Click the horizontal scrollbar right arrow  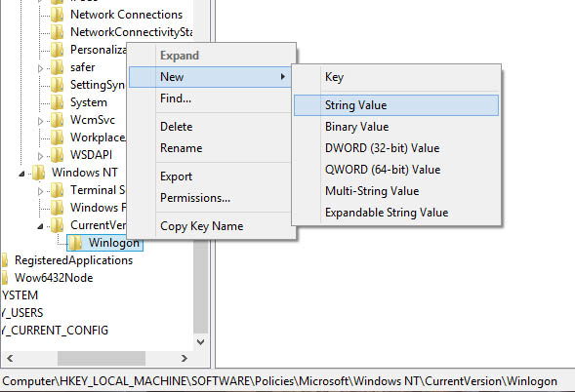coord(185,358)
